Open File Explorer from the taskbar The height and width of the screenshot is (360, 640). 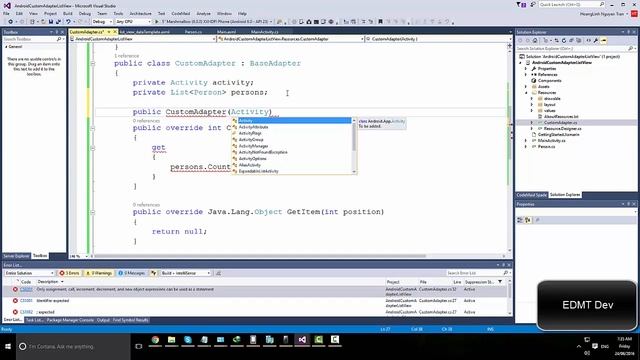171,340
